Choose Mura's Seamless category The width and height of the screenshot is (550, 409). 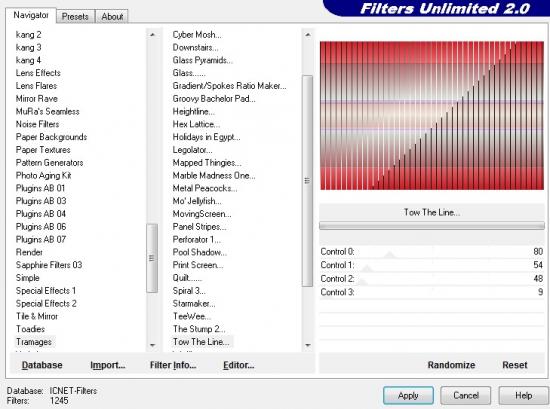coord(48,112)
